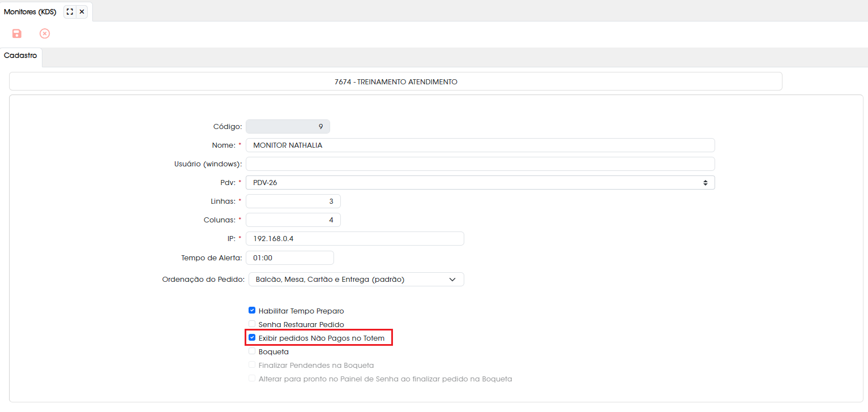Screen dimensions: 868x412
Task: Toggle Exibir pedidos Não Pagos no Totem
Action: coord(252,338)
